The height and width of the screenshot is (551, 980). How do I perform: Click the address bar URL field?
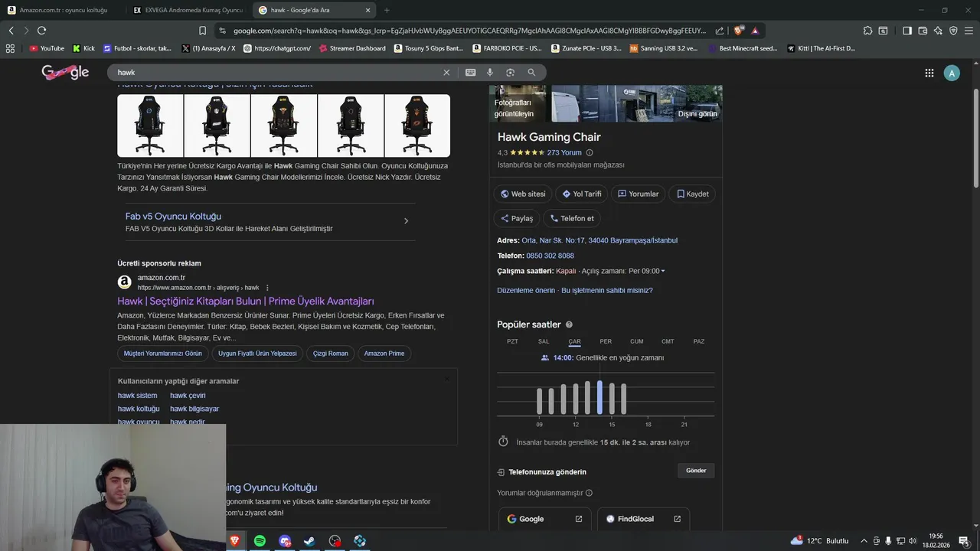[x=469, y=31]
